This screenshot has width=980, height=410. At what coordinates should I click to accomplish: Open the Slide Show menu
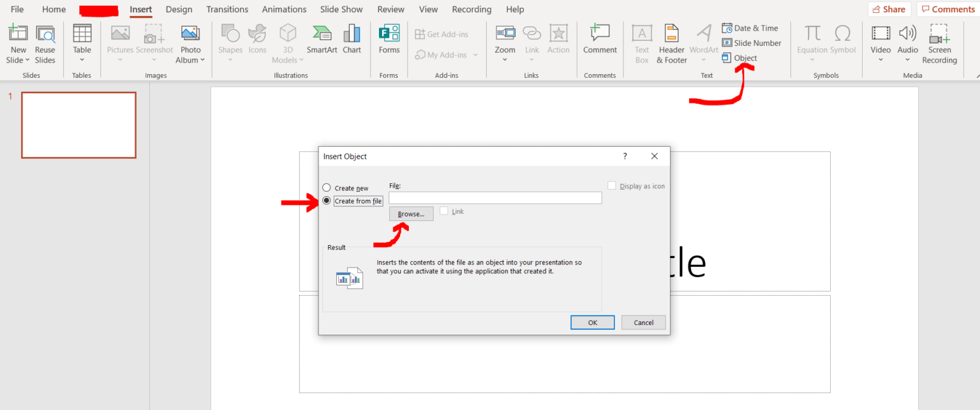click(x=341, y=9)
